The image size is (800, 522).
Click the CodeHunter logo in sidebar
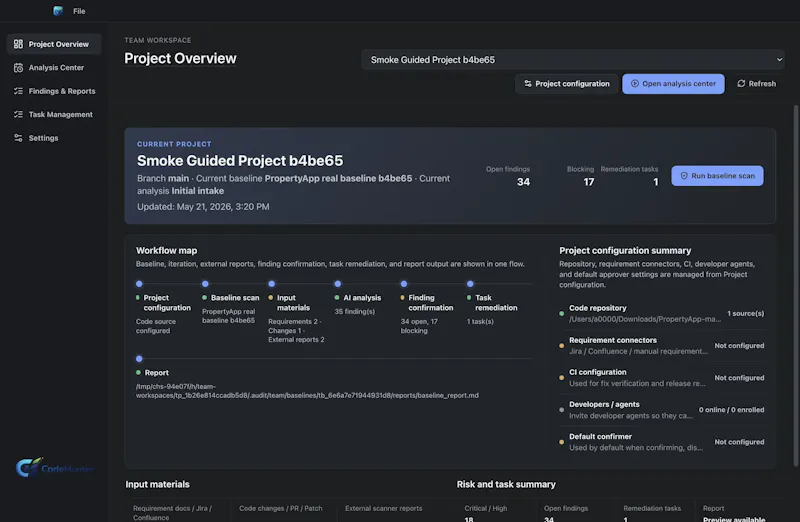click(x=54, y=467)
